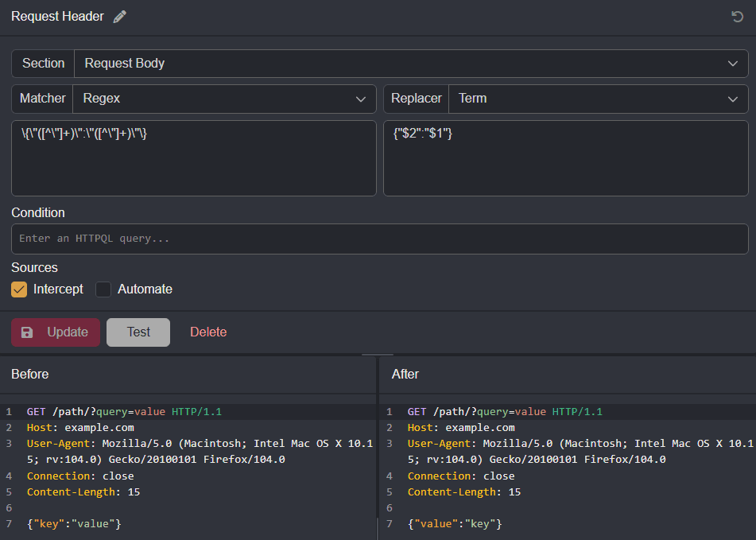Click the Update button label
The height and width of the screenshot is (540, 756).
68,332
